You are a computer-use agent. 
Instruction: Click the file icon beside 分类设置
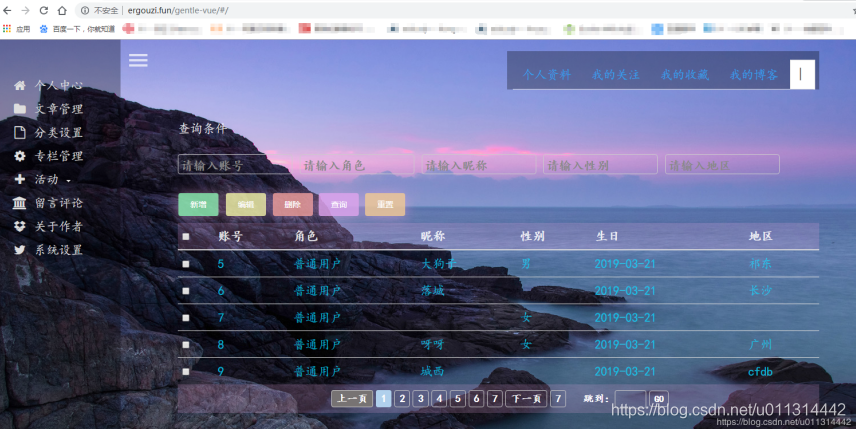click(x=20, y=132)
